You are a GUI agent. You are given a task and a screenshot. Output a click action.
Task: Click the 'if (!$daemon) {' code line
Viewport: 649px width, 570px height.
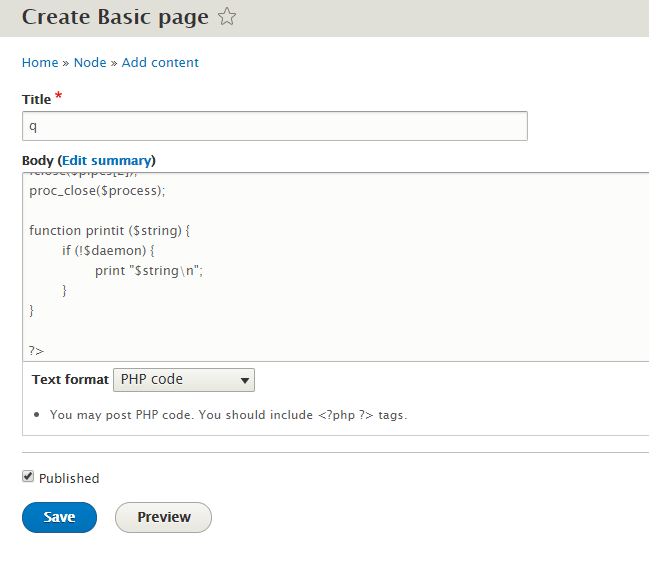pos(108,250)
